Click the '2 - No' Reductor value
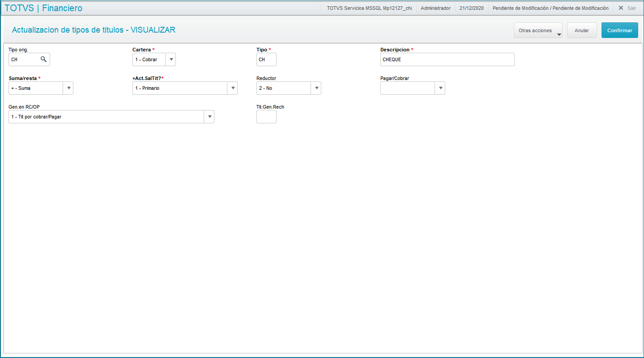The image size is (644, 358). tap(265, 88)
